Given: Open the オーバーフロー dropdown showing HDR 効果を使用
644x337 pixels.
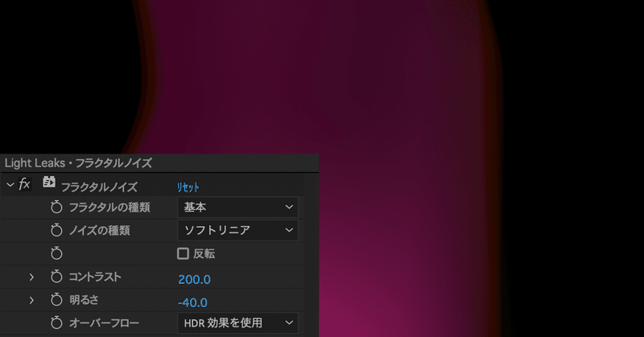Looking at the screenshot, I should click(237, 323).
